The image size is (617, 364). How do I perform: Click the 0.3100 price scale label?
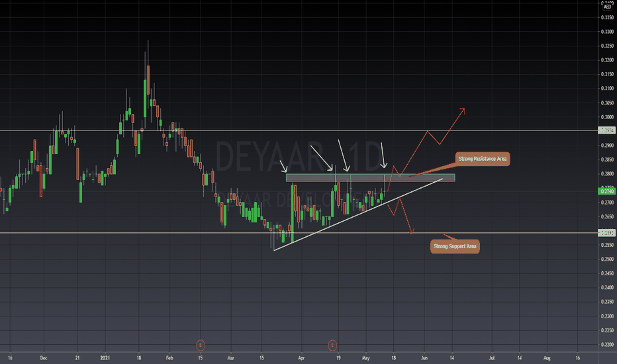click(x=607, y=89)
